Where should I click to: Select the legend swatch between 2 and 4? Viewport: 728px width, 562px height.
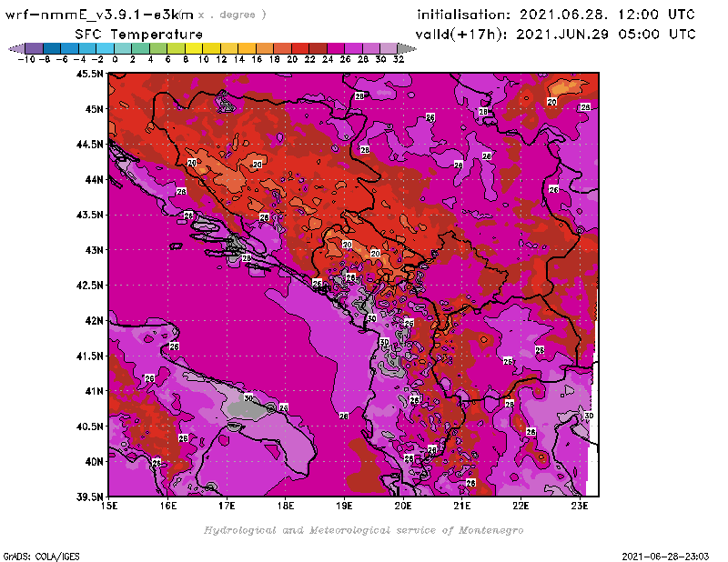coord(141,49)
